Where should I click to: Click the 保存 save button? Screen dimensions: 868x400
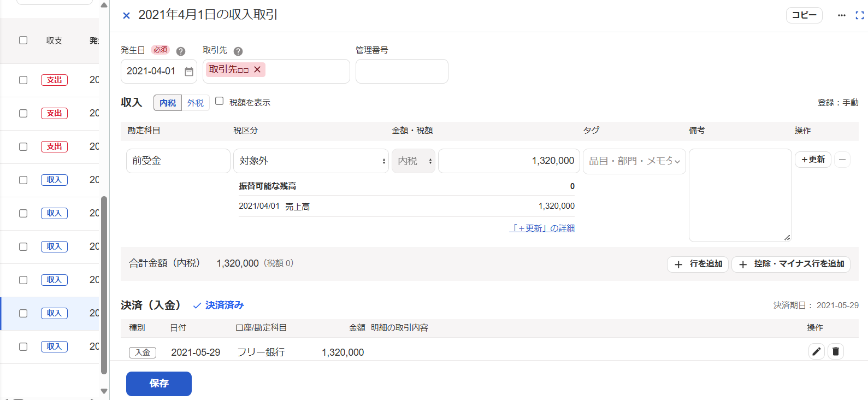pyautogui.click(x=159, y=384)
